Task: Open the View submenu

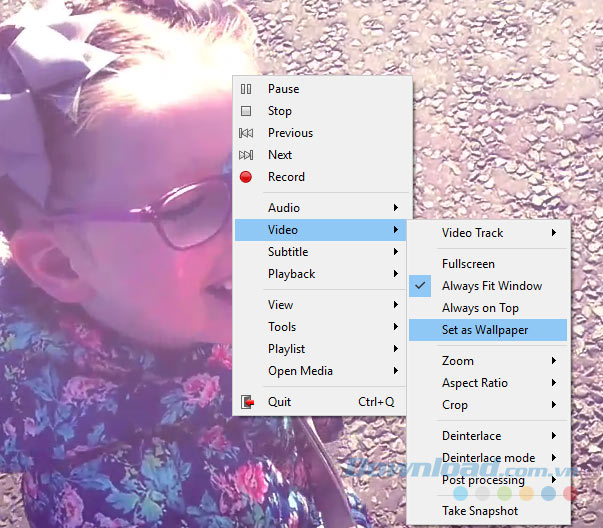Action: pos(321,305)
